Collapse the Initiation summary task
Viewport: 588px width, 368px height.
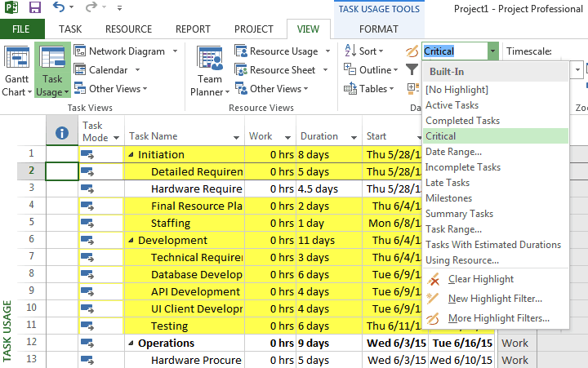coord(131,155)
